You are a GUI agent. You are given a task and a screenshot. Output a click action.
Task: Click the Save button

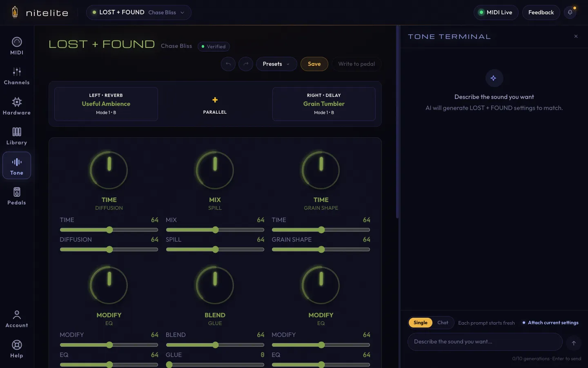point(314,64)
